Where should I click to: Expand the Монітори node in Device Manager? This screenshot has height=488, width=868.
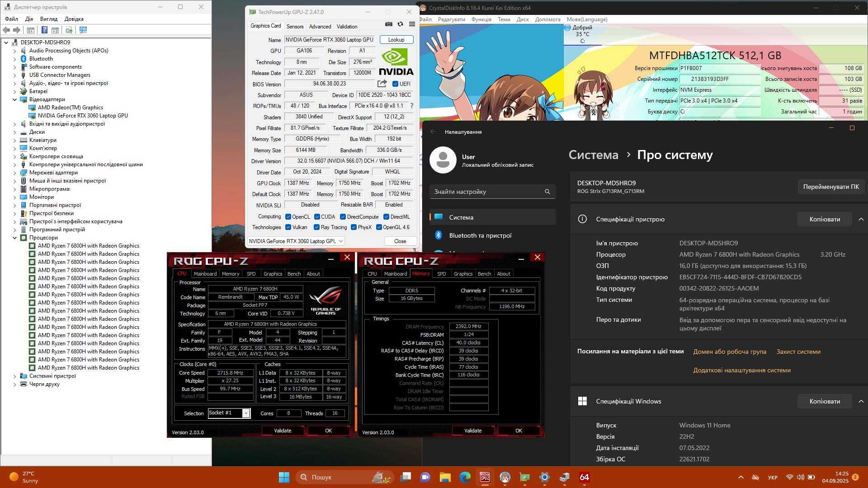coord(14,197)
